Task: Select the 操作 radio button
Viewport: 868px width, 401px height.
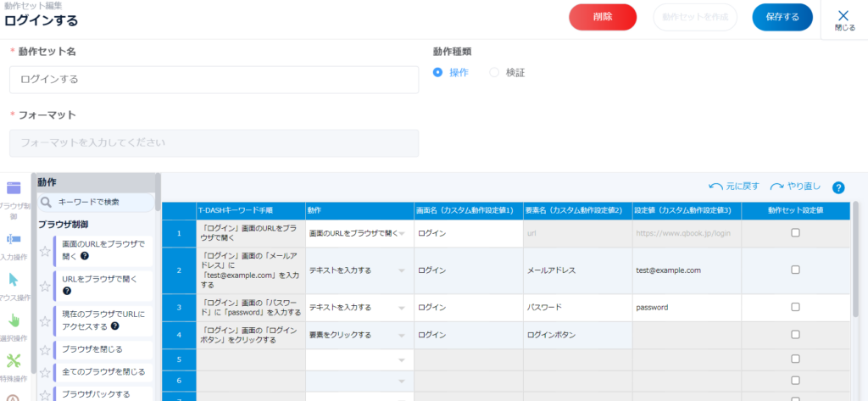Action: 437,73
